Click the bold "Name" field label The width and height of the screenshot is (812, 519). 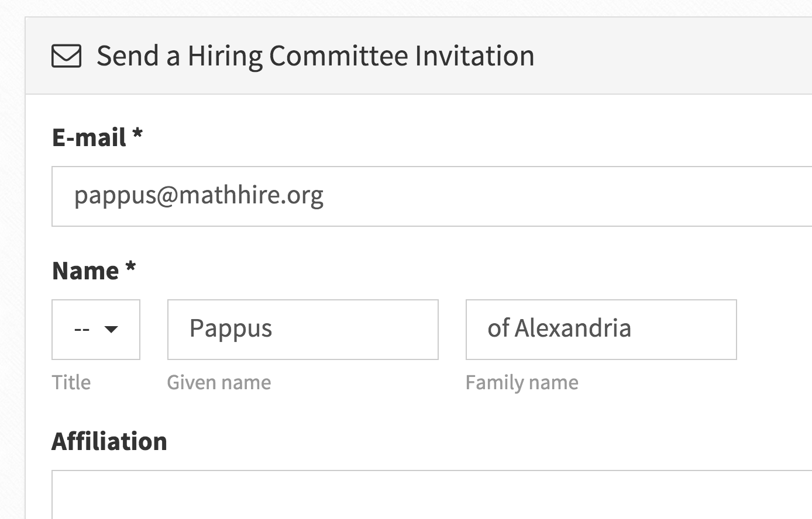85,271
